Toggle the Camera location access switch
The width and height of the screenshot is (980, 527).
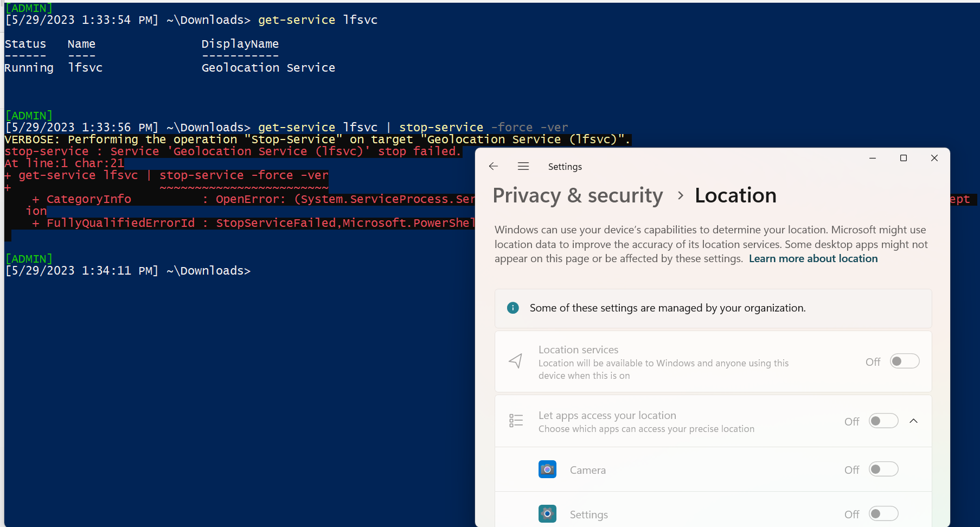pos(883,469)
